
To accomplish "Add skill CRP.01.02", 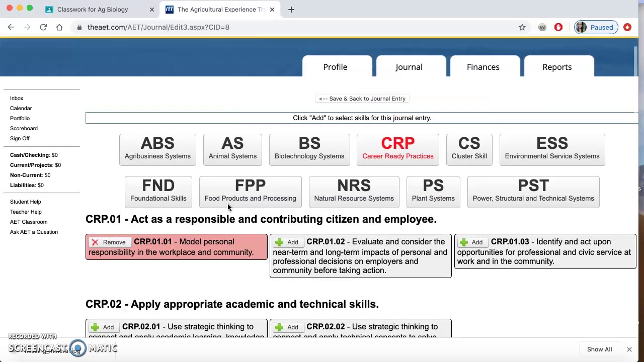I will point(287,242).
